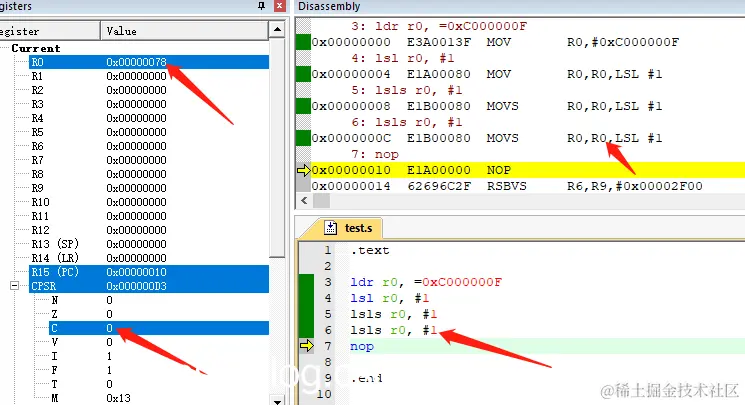Image resolution: width=745 pixels, height=405 pixels.
Task: Click source line 6 'lsls r0, #1'
Action: pyautogui.click(x=393, y=330)
